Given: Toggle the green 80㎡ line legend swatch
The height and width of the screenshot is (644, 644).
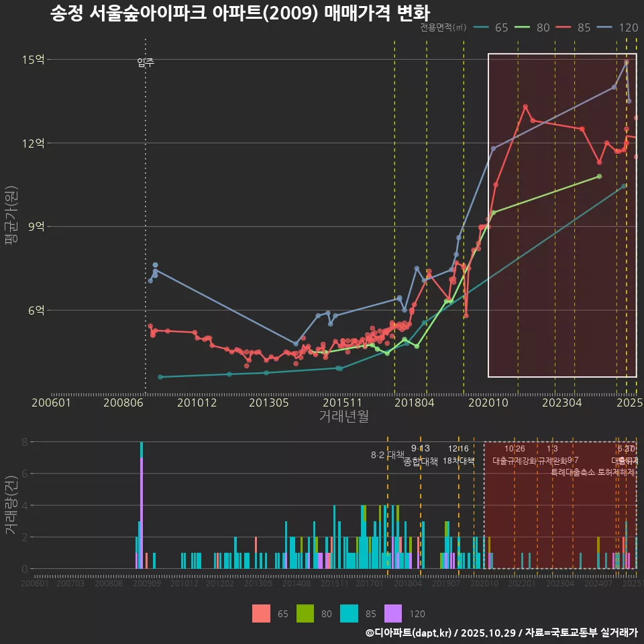Looking at the screenshot, I should coord(522,28).
